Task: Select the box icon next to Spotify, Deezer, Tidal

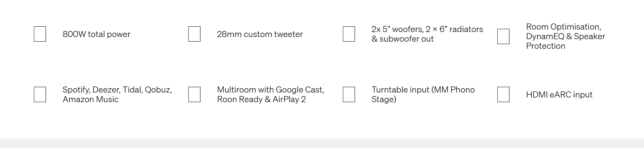Action: [x=40, y=95]
